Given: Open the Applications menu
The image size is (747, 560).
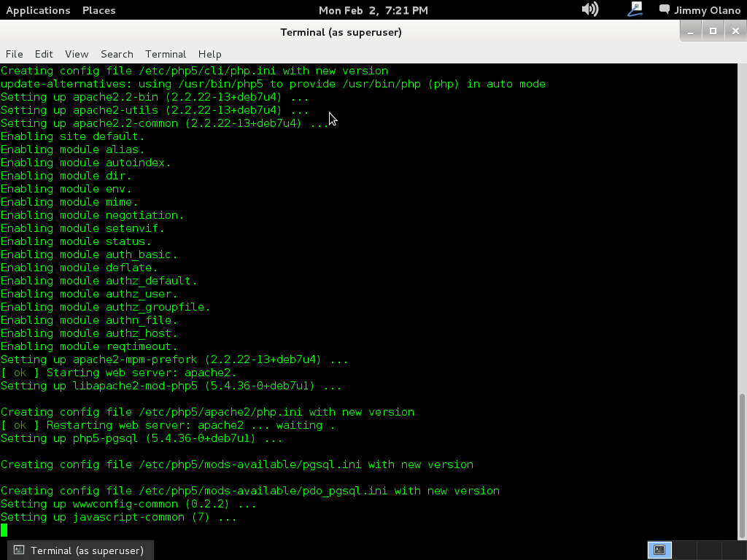Looking at the screenshot, I should point(38,10).
